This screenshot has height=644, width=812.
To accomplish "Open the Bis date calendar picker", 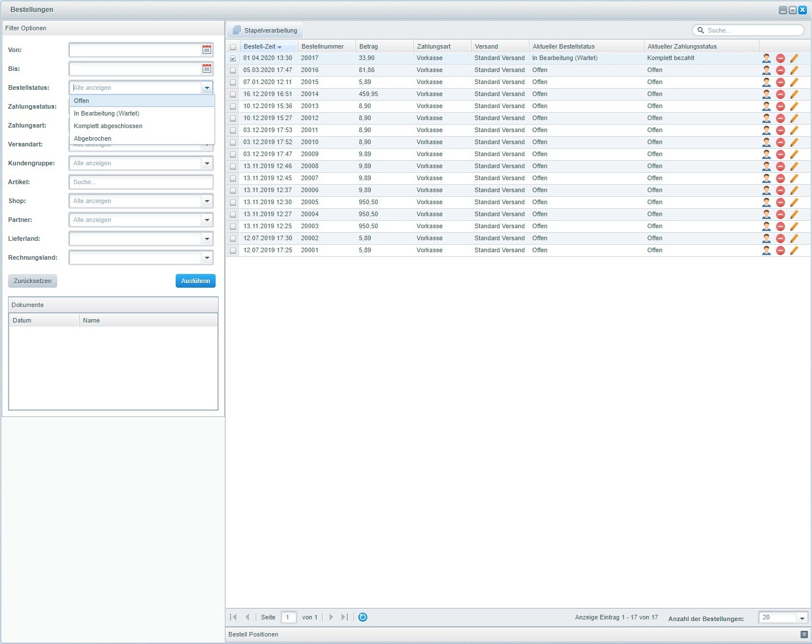I will click(207, 69).
